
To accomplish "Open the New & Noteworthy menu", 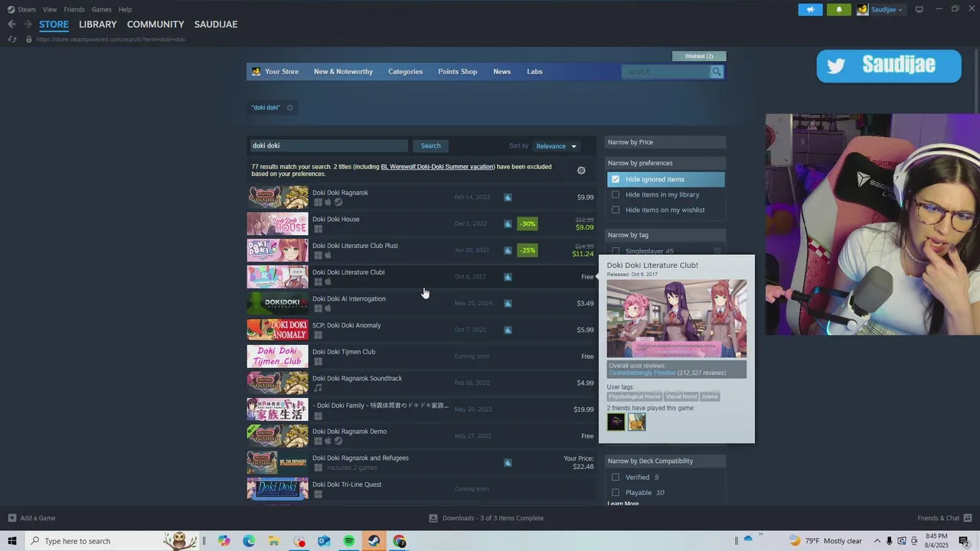I will pos(343,72).
